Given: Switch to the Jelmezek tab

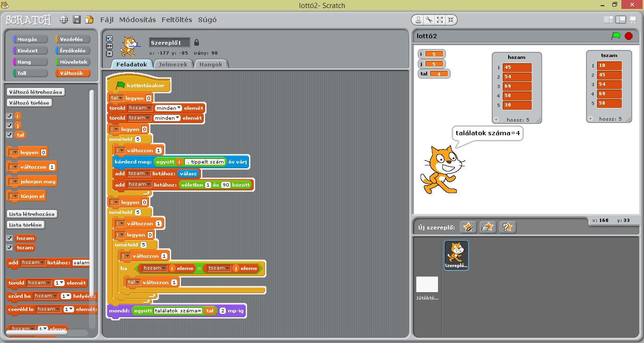Looking at the screenshot, I should [173, 65].
